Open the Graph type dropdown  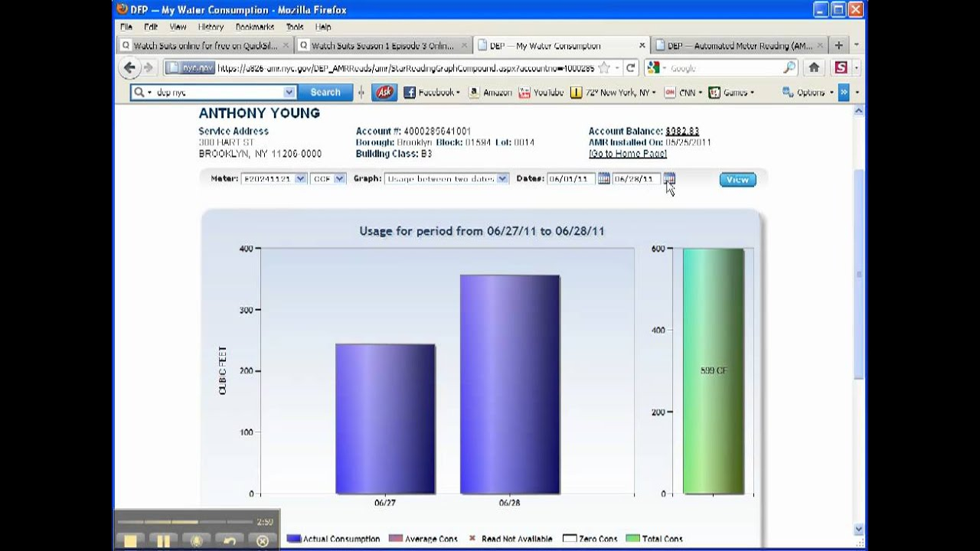[446, 178]
